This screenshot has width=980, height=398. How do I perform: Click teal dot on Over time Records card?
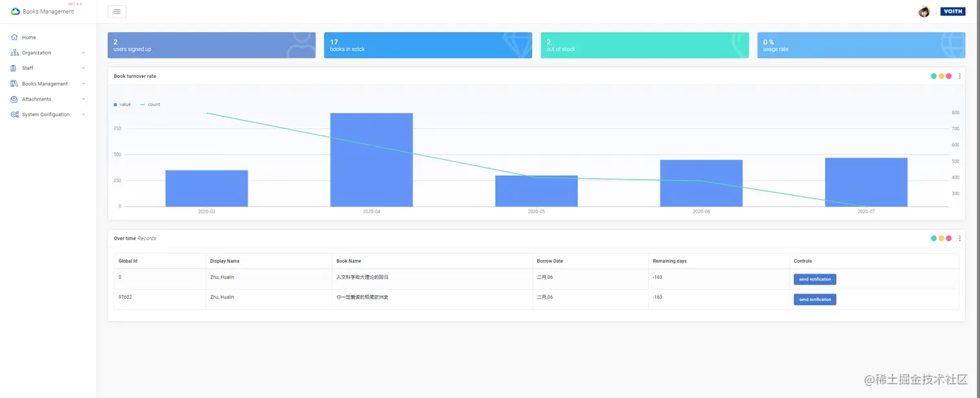[934, 238]
